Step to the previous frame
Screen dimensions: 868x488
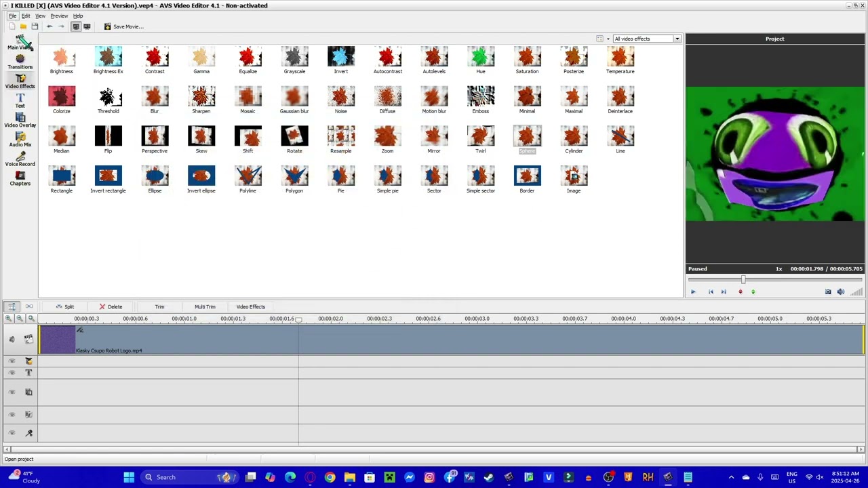click(711, 291)
